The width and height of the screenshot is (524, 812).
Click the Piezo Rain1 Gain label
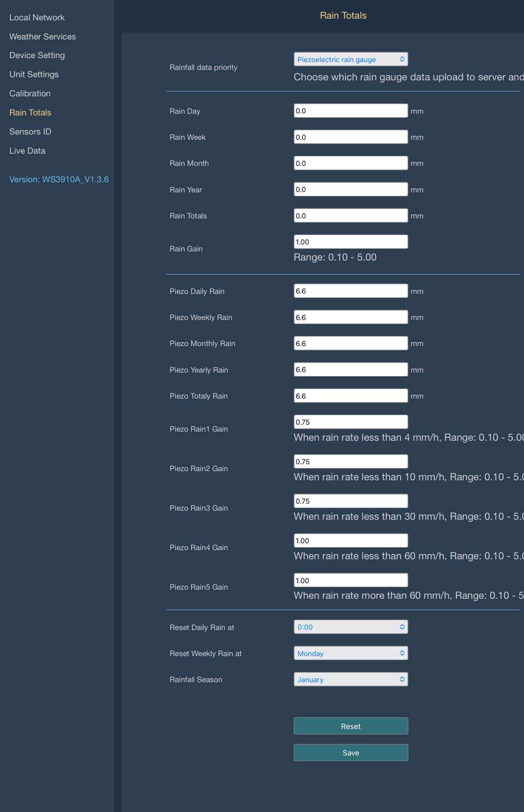[199, 429]
